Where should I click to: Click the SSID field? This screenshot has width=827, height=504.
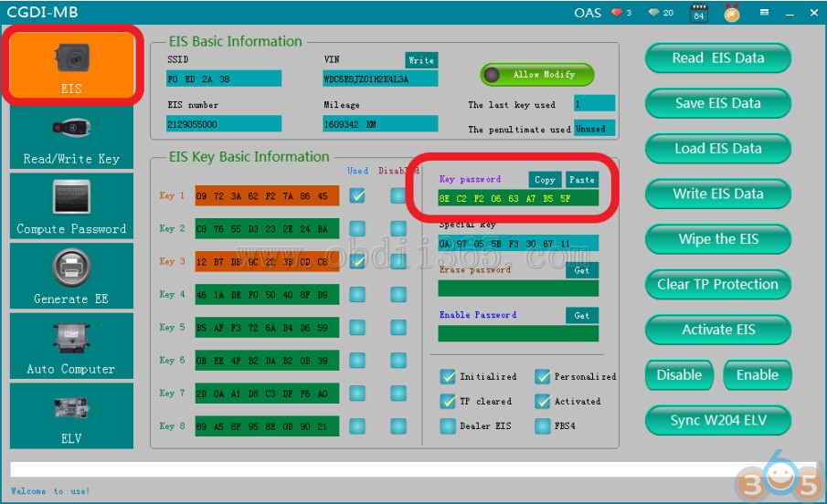tap(224, 79)
